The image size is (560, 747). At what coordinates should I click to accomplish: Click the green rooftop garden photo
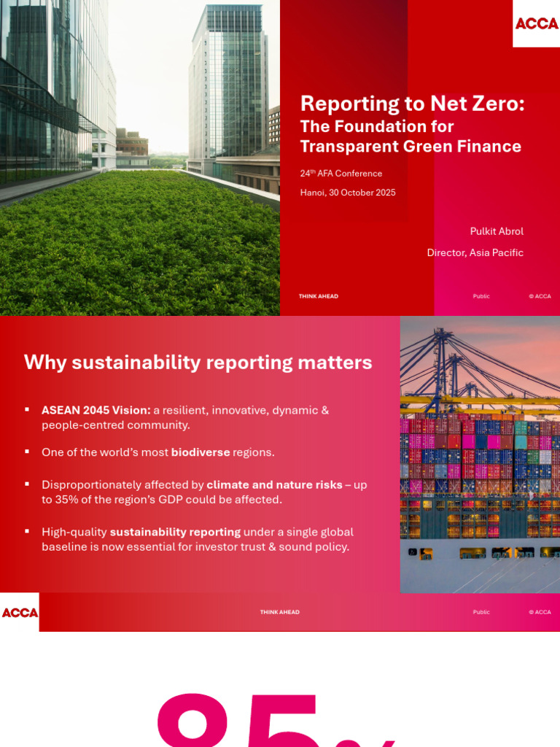[140, 158]
